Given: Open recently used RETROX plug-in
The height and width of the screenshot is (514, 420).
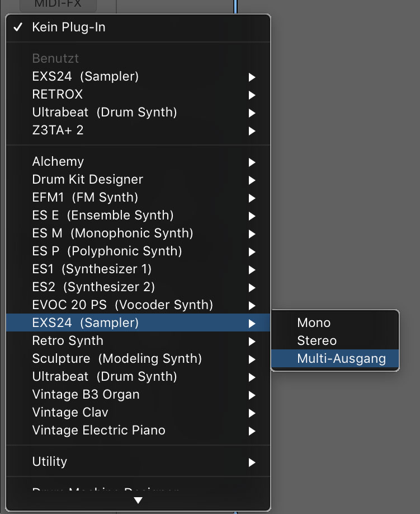Looking at the screenshot, I should click(x=138, y=95).
